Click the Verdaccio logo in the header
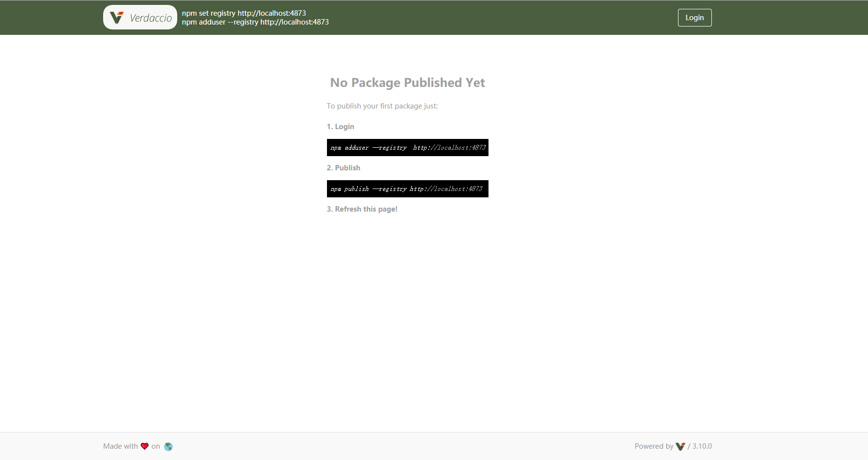 (x=140, y=17)
